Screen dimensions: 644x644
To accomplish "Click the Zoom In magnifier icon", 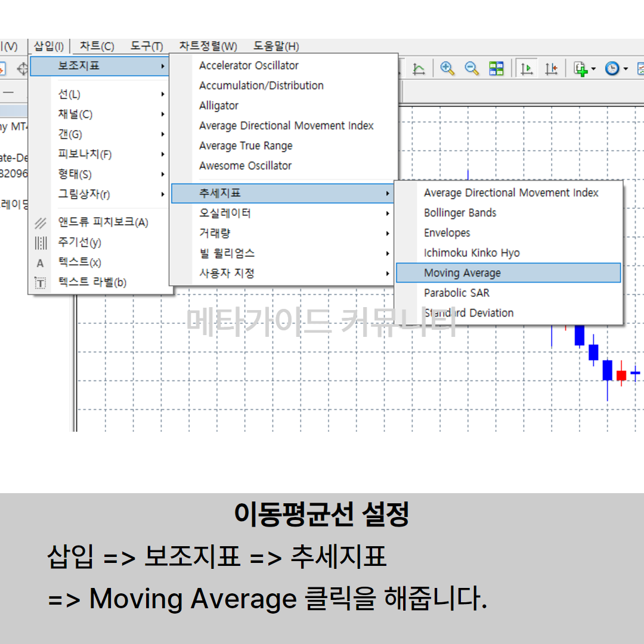I will pos(447,69).
